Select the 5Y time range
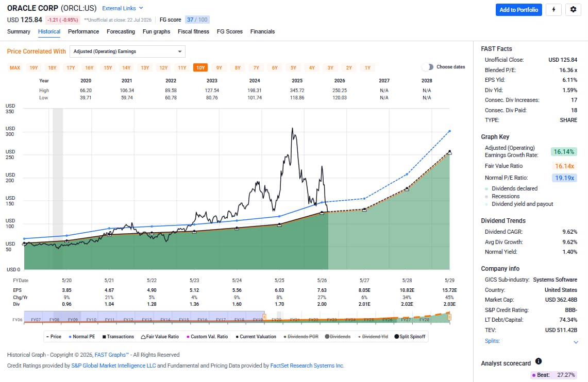The image size is (588, 382). click(293, 68)
